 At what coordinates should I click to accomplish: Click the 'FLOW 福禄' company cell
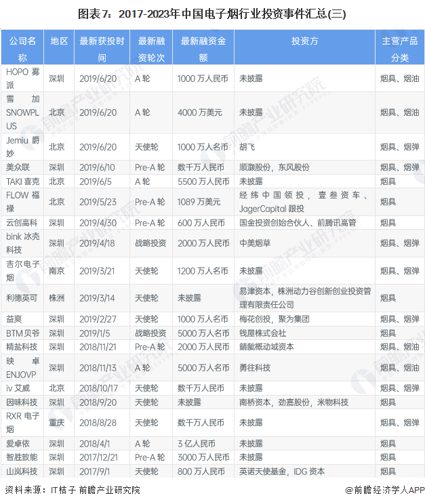click(22, 202)
